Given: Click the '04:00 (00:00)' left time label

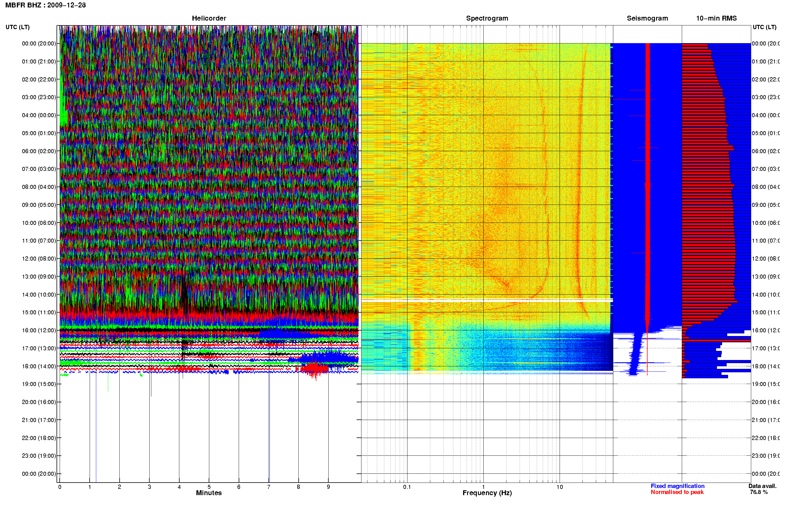Looking at the screenshot, I should (x=39, y=115).
